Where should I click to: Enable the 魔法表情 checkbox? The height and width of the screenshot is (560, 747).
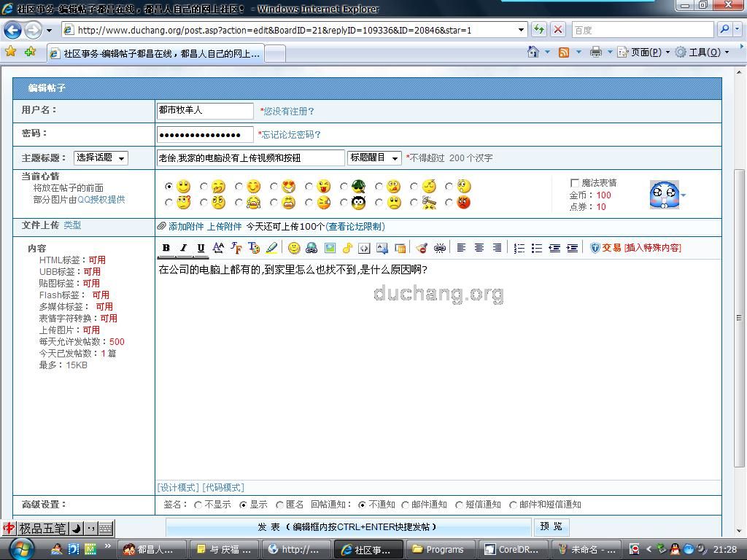point(575,183)
